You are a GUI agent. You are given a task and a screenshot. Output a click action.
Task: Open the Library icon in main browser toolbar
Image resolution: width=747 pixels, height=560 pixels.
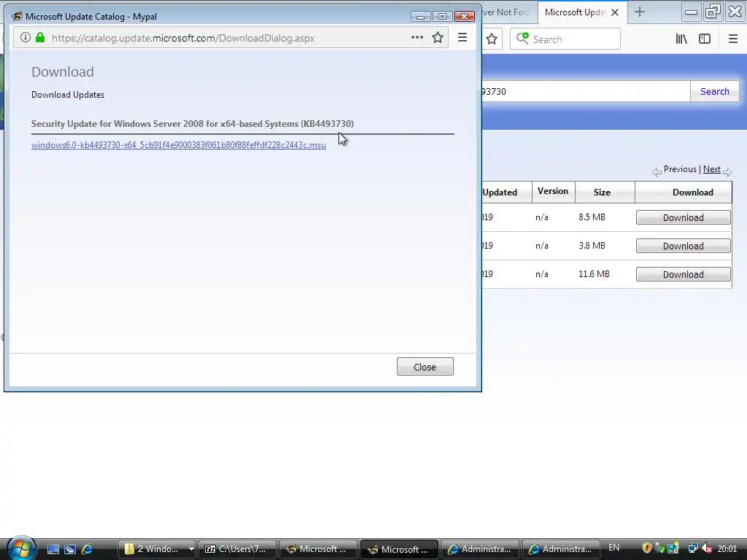point(681,39)
